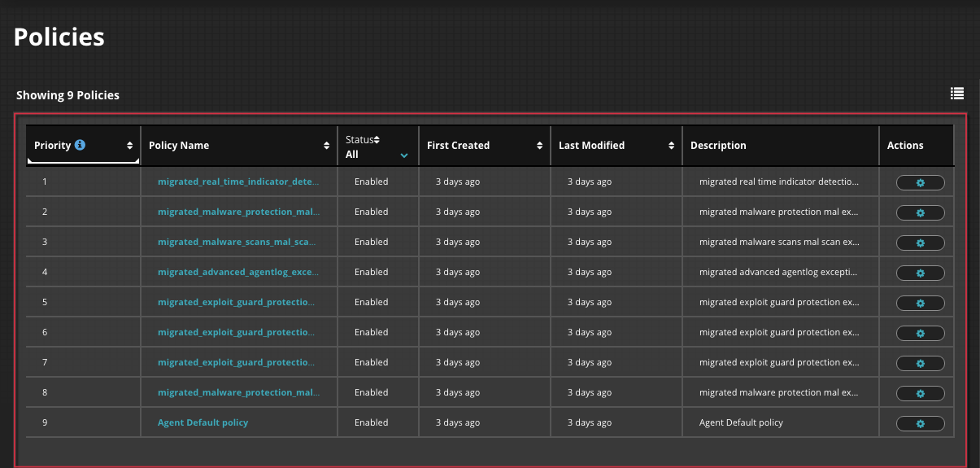Click the Priority info icon
980x468 pixels.
pyautogui.click(x=80, y=145)
